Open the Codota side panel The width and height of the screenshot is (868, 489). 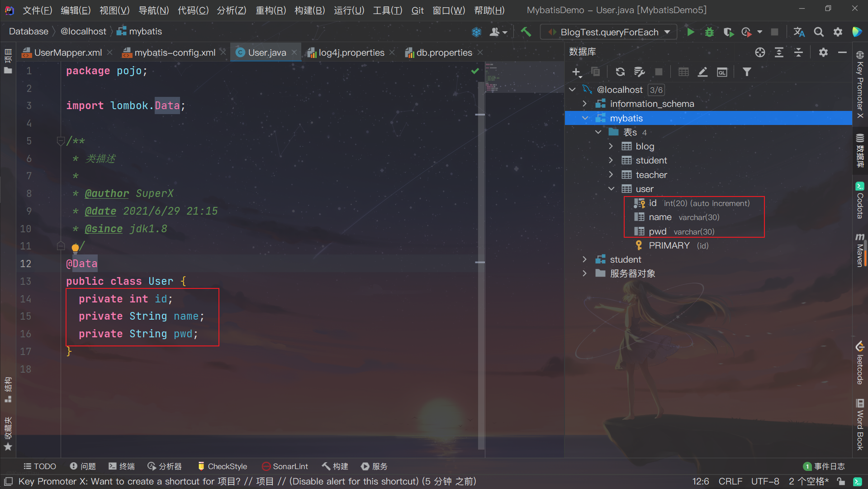point(860,200)
